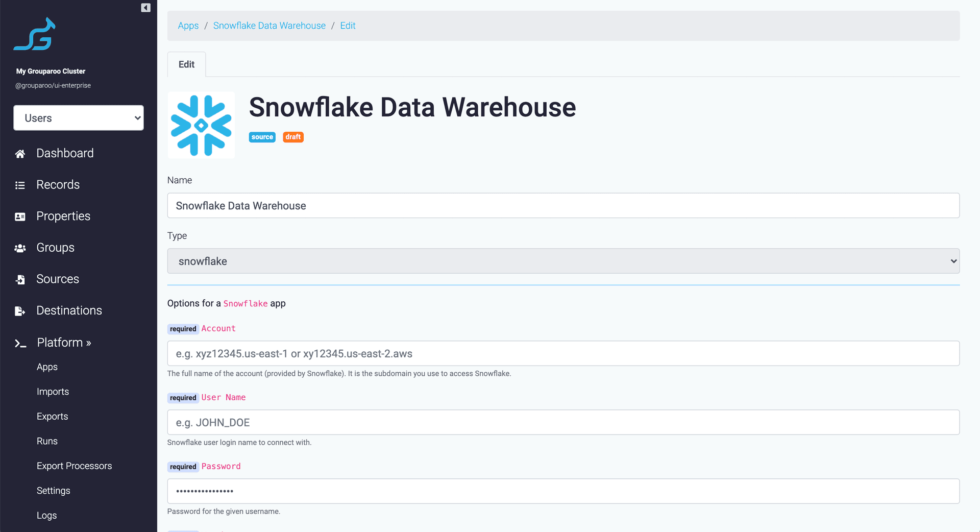This screenshot has width=980, height=532.
Task: Open Properties in the sidebar
Action: (63, 216)
